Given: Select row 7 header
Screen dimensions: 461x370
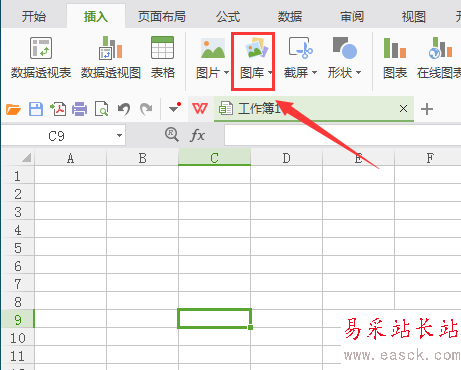Looking at the screenshot, I should (x=18, y=284).
